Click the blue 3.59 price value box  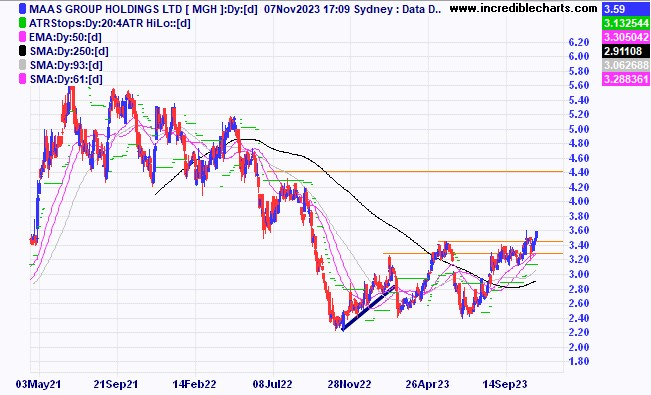coord(625,9)
